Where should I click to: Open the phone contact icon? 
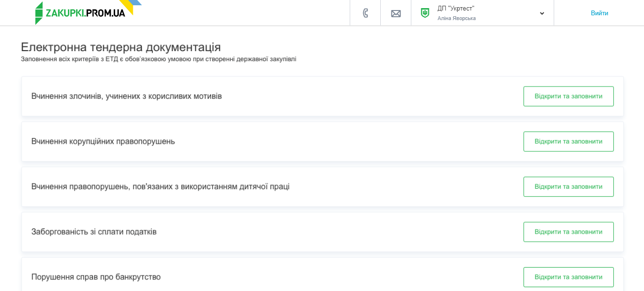click(x=365, y=13)
